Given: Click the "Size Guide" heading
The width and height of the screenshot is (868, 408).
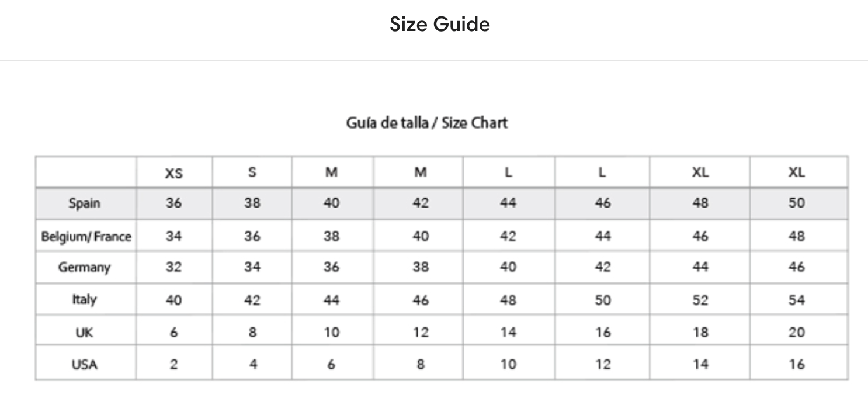Looking at the screenshot, I should pos(439,25).
